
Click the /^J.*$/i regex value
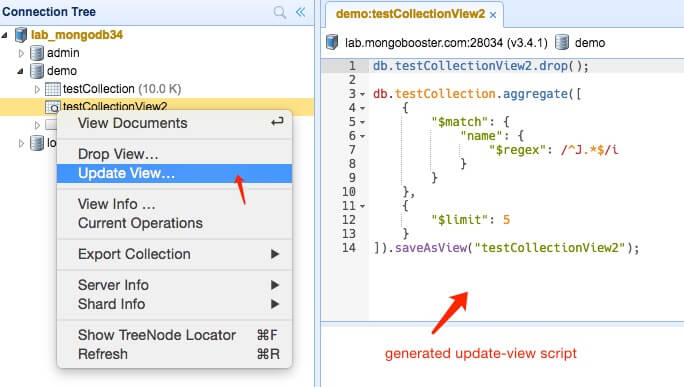(x=590, y=150)
